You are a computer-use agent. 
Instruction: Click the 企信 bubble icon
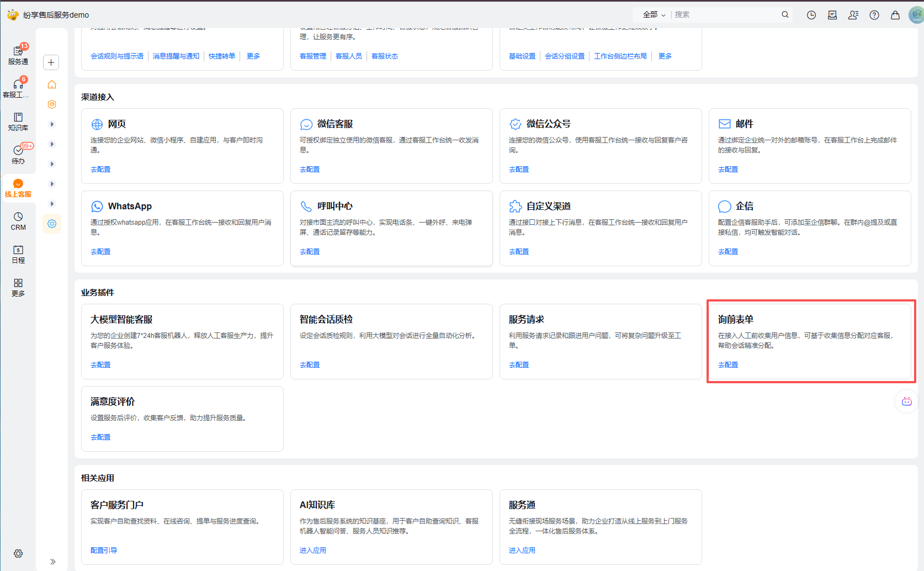coord(725,207)
